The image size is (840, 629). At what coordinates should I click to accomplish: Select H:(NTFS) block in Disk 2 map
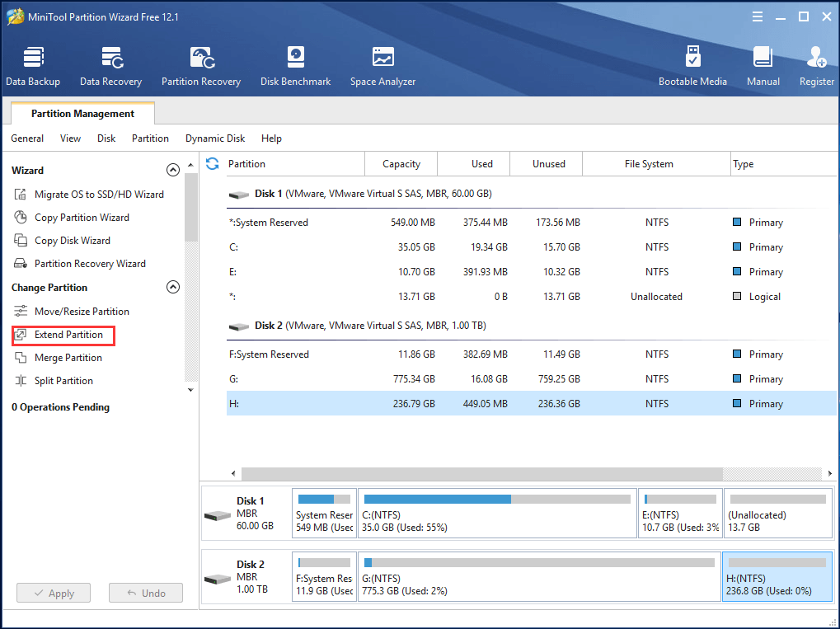point(777,576)
